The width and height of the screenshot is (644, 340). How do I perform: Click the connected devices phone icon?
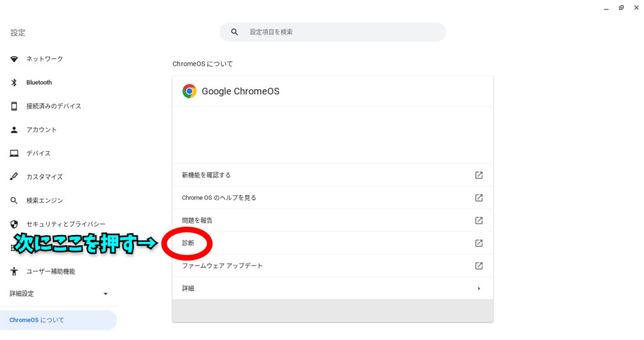[x=14, y=106]
